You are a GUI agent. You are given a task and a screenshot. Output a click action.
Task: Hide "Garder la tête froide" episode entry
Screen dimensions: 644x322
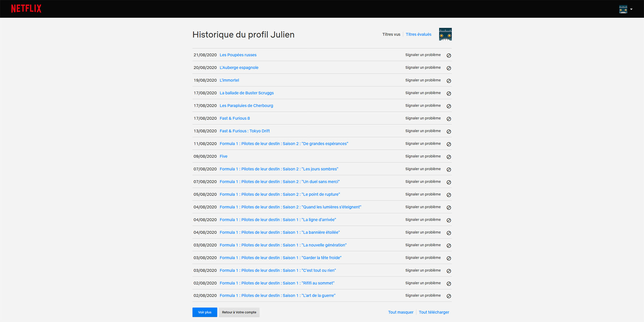pyautogui.click(x=449, y=258)
